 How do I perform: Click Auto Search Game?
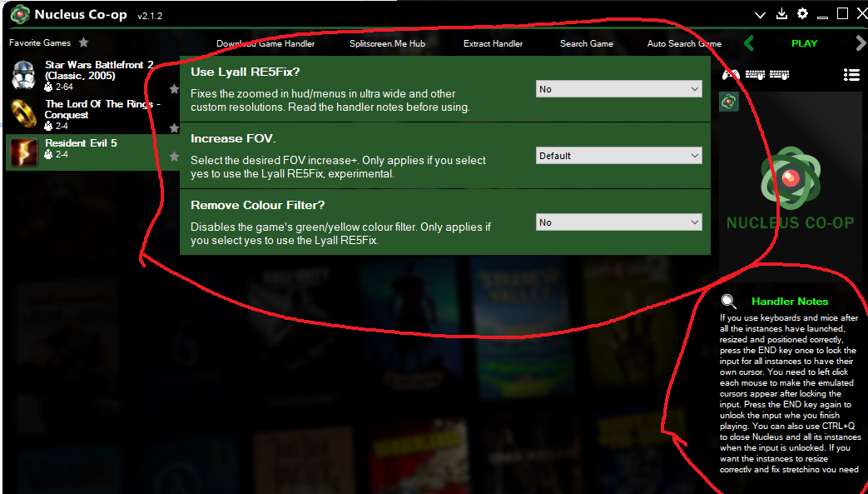684,43
